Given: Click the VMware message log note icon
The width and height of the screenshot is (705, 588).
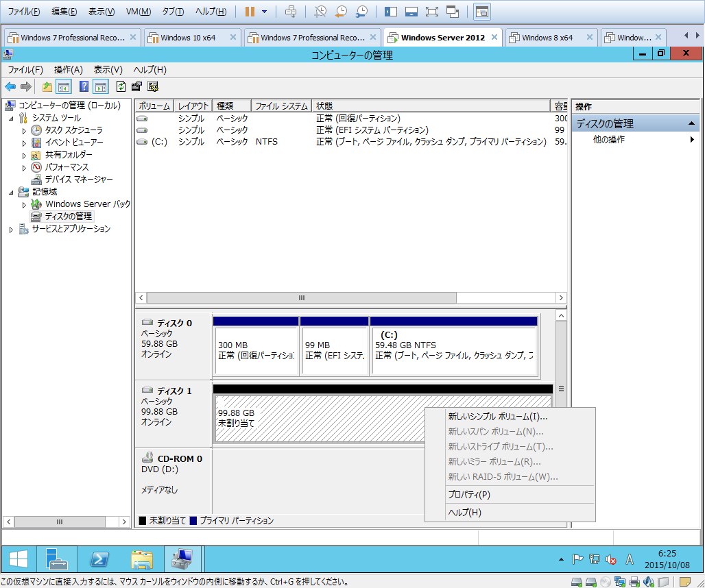Looking at the screenshot, I should tap(684, 582).
